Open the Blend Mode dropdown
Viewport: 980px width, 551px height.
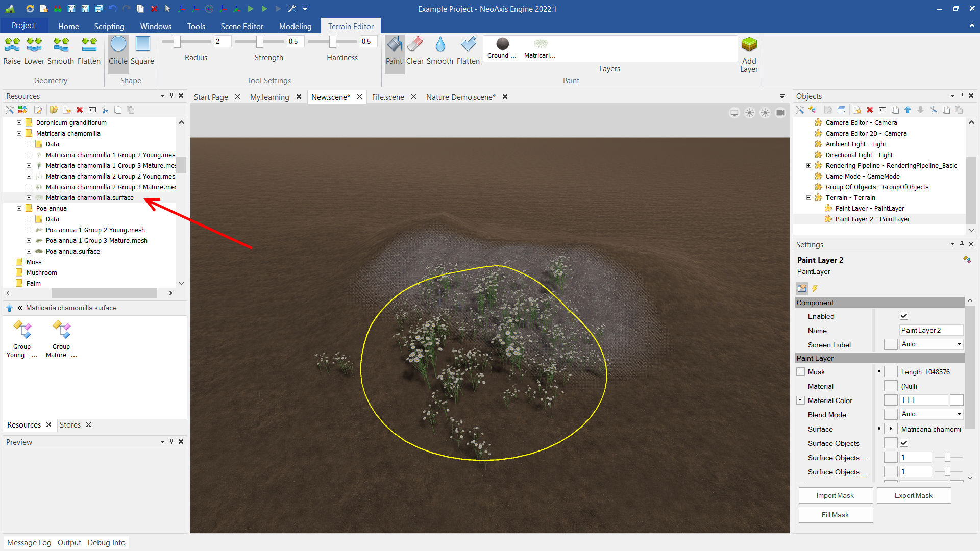point(959,414)
